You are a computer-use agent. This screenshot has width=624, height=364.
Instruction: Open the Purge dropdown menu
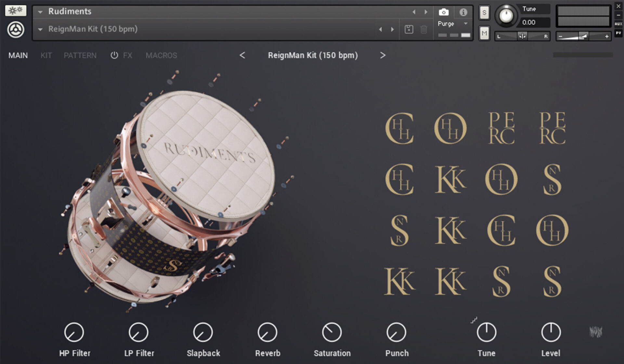(452, 24)
